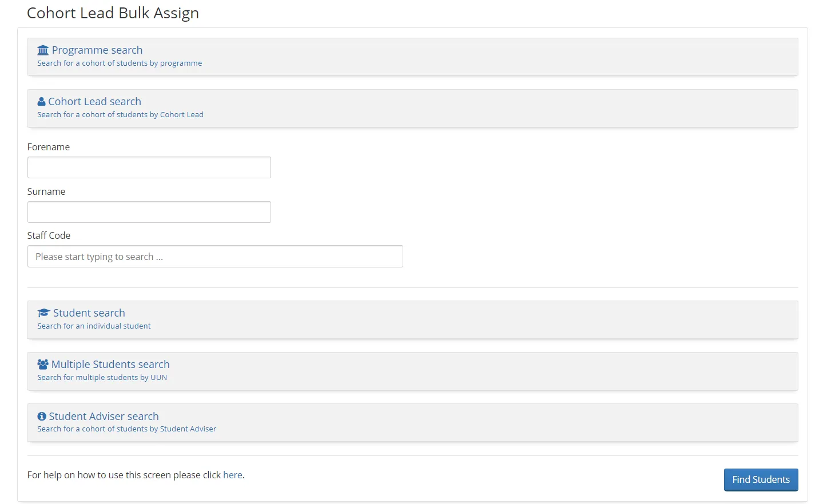
Task: Open the help link labeled here
Action: (233, 475)
